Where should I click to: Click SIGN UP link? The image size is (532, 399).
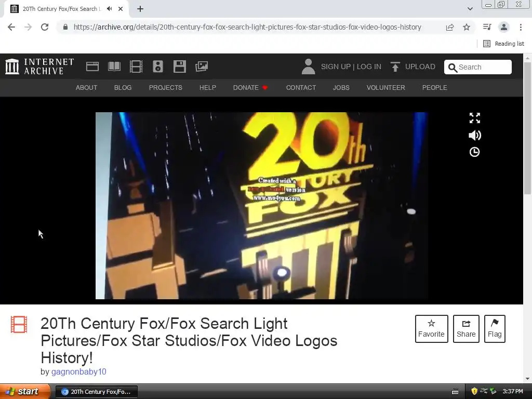pyautogui.click(x=336, y=66)
